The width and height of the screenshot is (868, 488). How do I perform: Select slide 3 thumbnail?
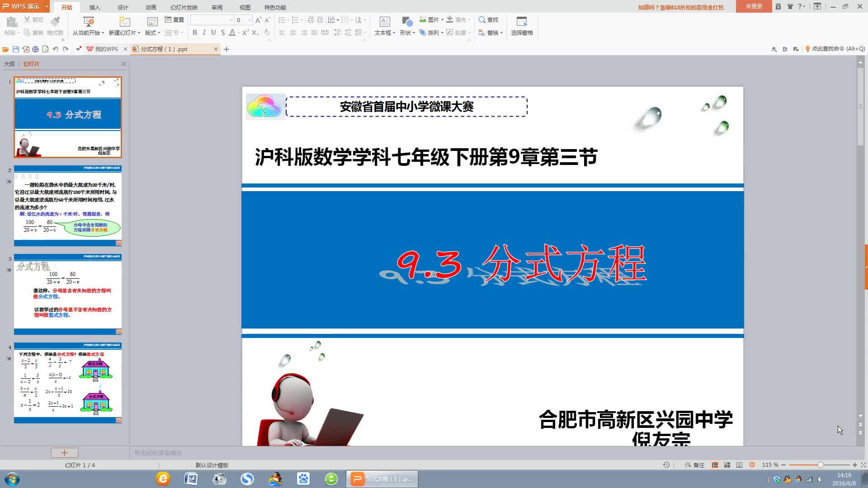pyautogui.click(x=68, y=294)
